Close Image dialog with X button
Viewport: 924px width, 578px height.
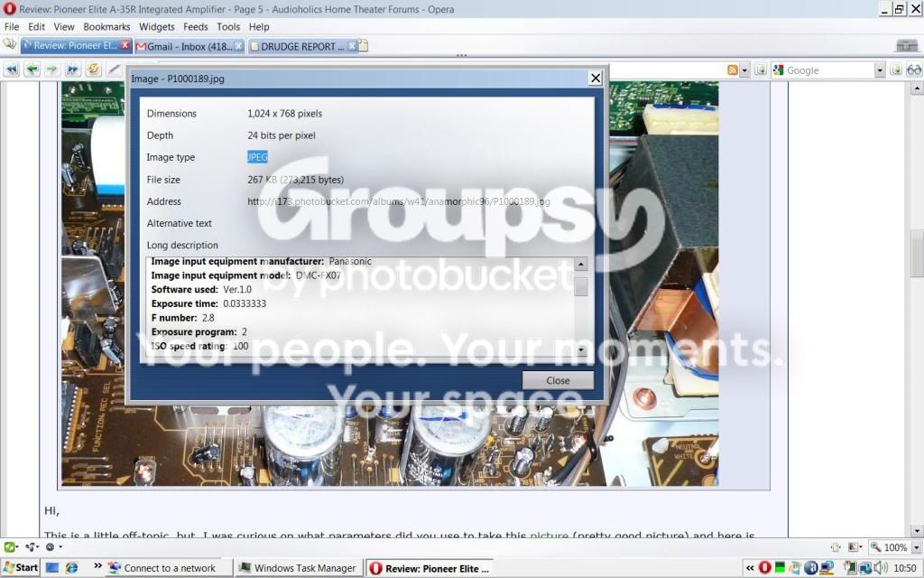[596, 78]
